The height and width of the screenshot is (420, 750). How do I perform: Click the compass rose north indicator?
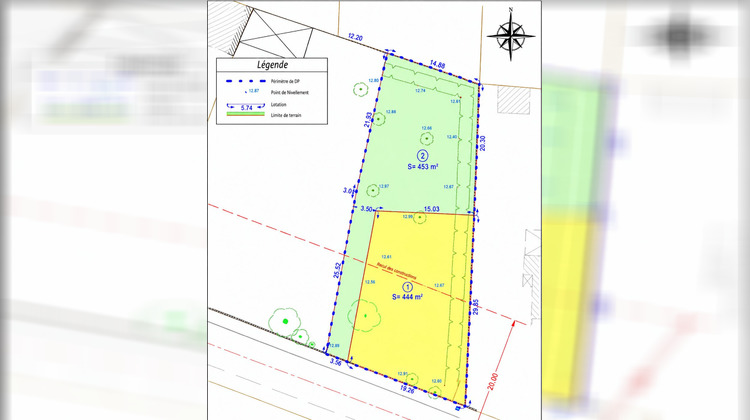point(510,36)
